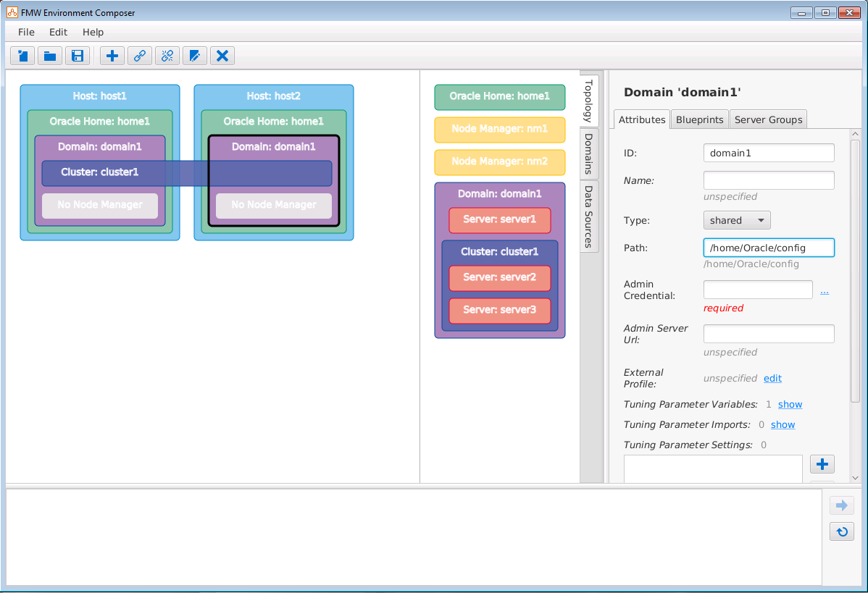Screen dimensions: 868x593
Task: Click the ellipsis link beside Admin Credential
Action: tap(825, 291)
